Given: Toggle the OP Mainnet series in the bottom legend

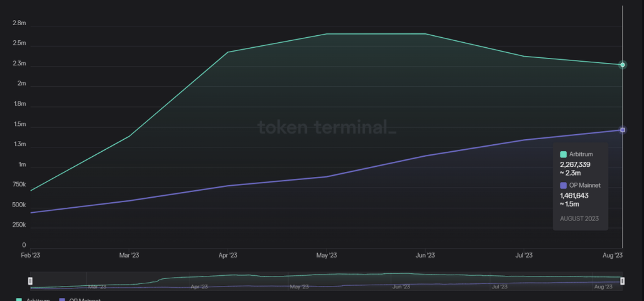Looking at the screenshot, I should click(79, 299).
